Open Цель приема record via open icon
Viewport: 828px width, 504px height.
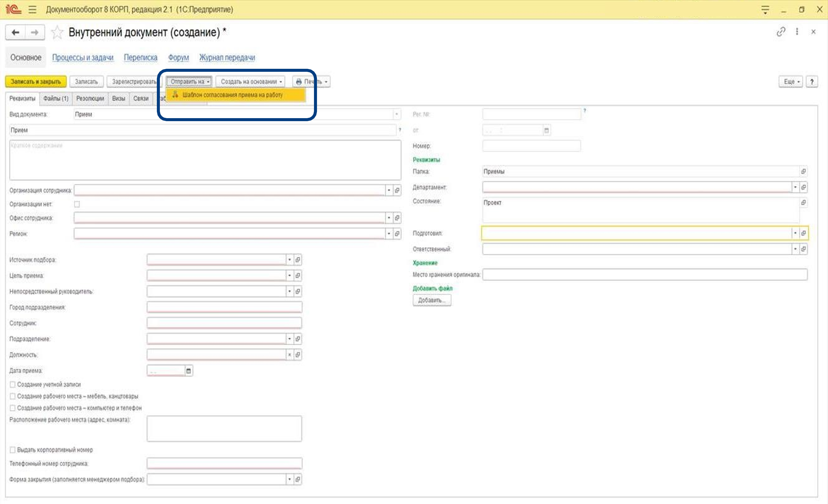pos(298,275)
